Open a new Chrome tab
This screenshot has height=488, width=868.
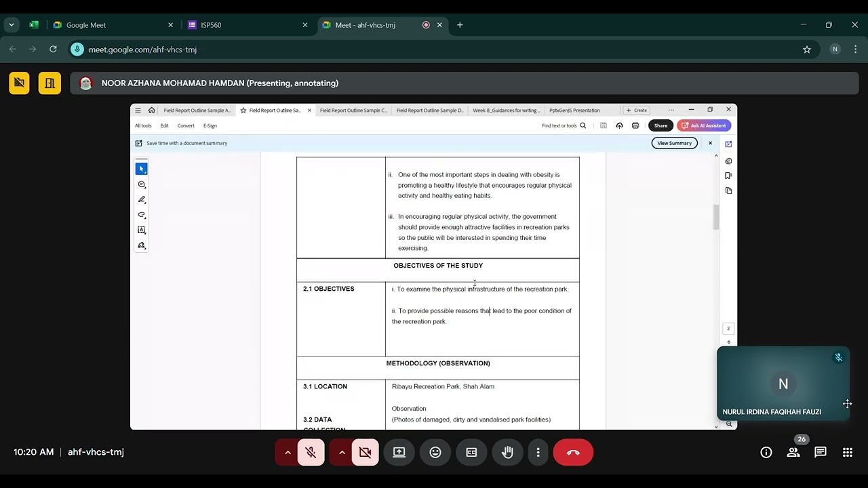click(x=460, y=25)
